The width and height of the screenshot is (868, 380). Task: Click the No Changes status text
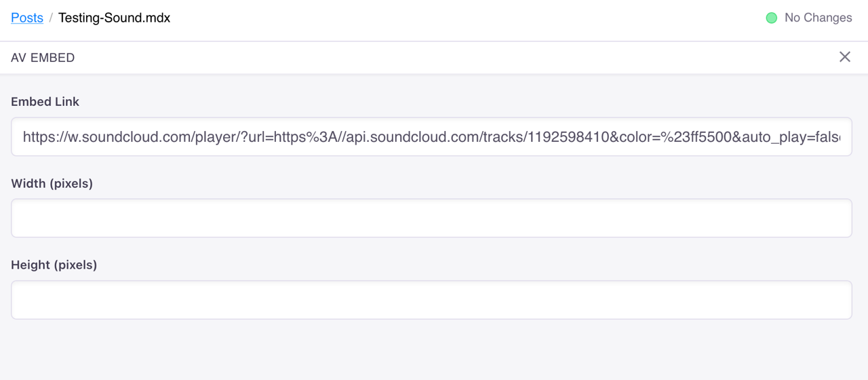point(818,18)
